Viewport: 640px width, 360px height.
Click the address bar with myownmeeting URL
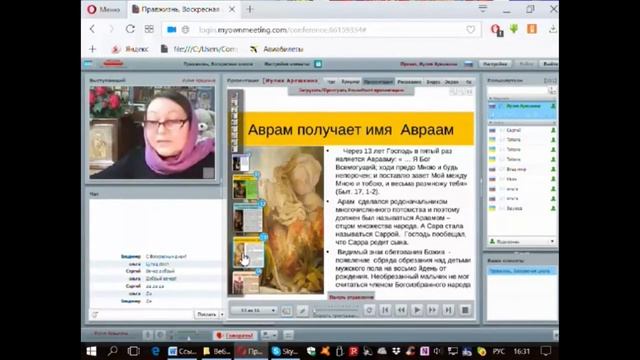[x=322, y=30]
